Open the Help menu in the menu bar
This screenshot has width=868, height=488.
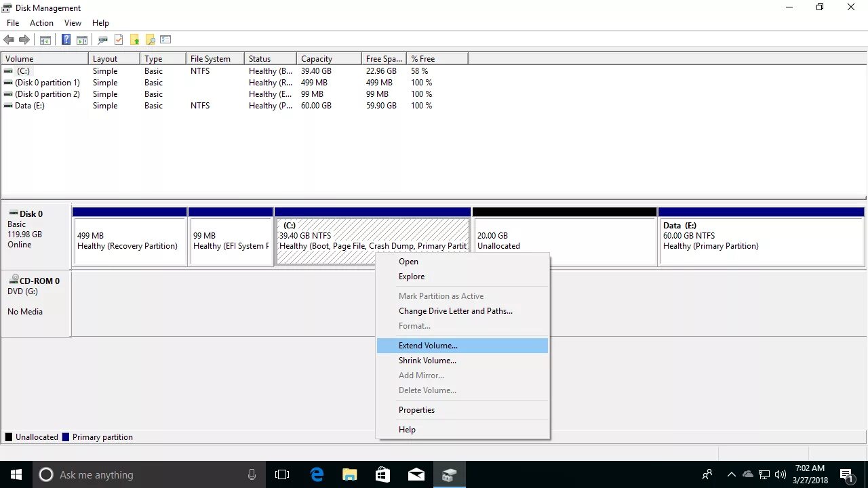coord(100,23)
